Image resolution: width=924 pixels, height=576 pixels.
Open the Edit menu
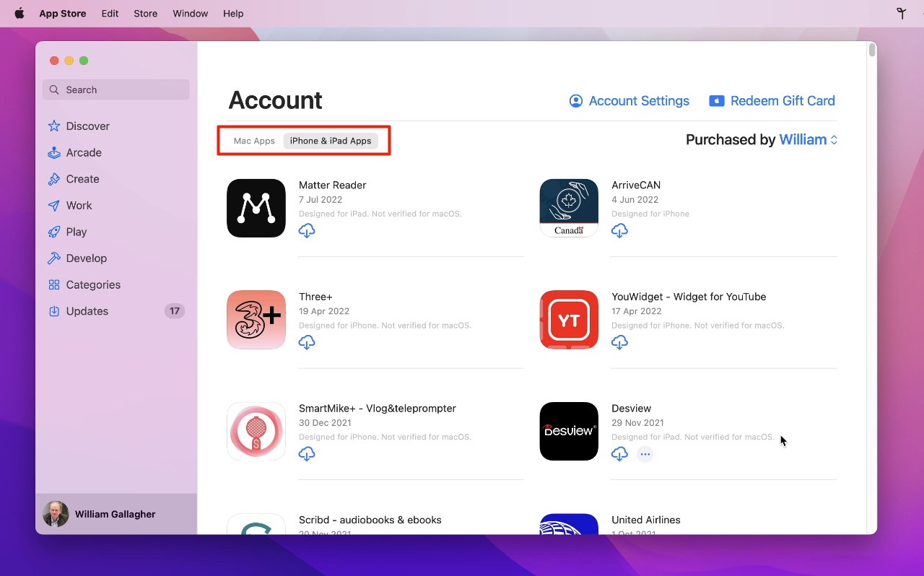110,13
